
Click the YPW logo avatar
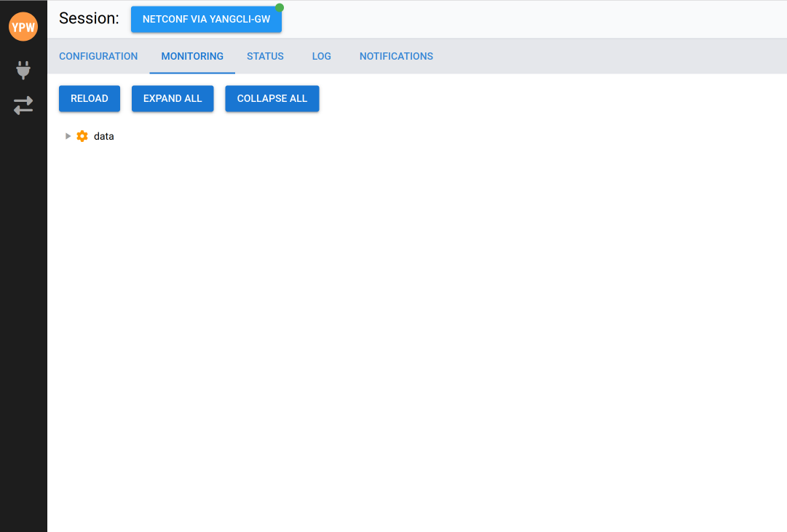23,27
